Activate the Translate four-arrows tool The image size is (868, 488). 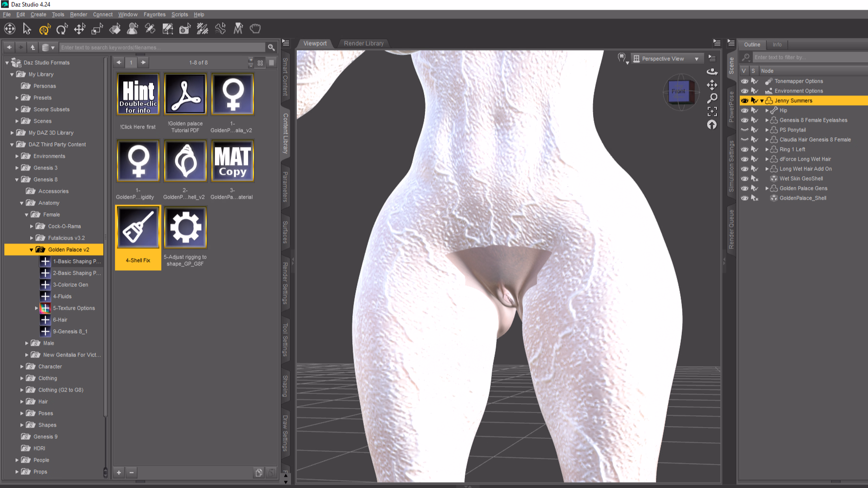pos(79,29)
